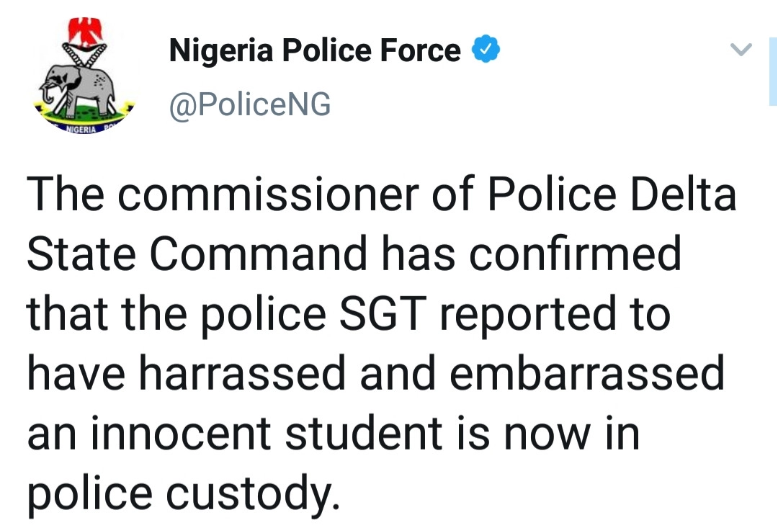Screen dimensions: 777x528
Task: Open the @PoliceNG handle
Action: 250,104
